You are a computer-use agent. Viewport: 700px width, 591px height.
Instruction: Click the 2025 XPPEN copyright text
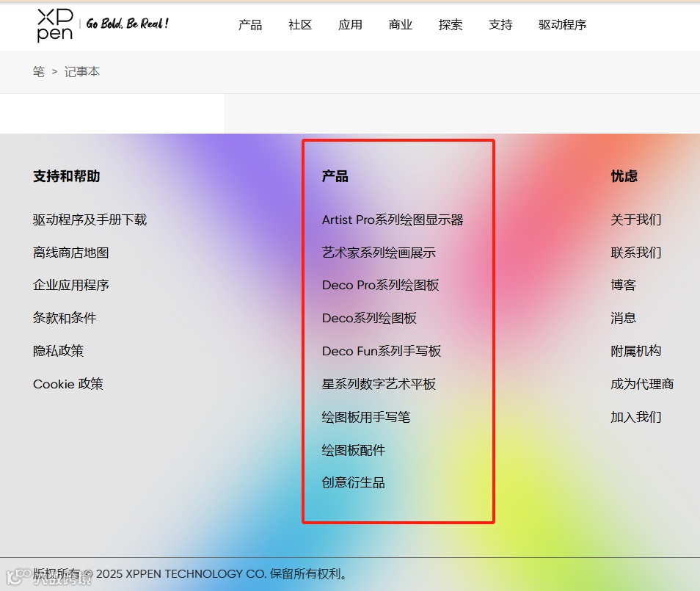[191, 573]
